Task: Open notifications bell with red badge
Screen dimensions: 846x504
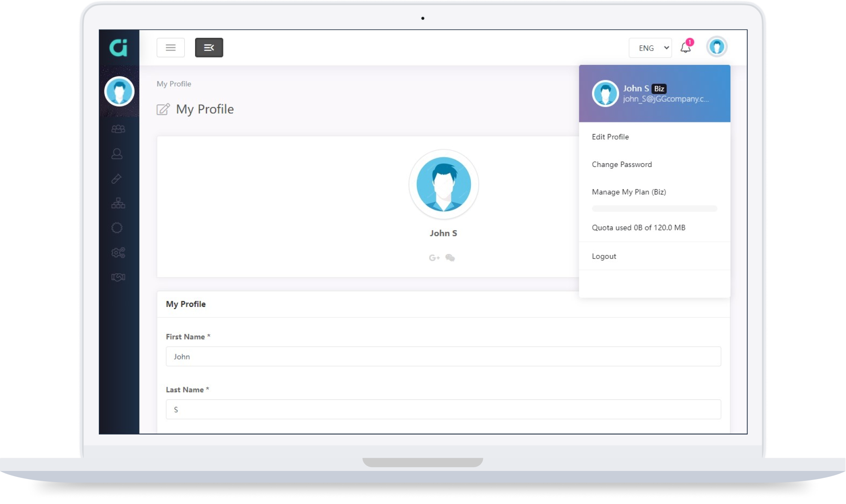Action: tap(686, 48)
